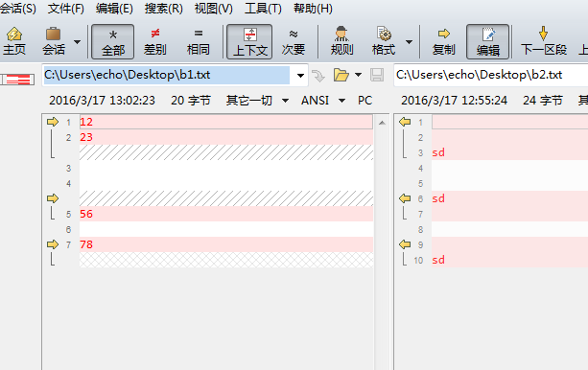Select right line 6 text sd

coord(438,198)
